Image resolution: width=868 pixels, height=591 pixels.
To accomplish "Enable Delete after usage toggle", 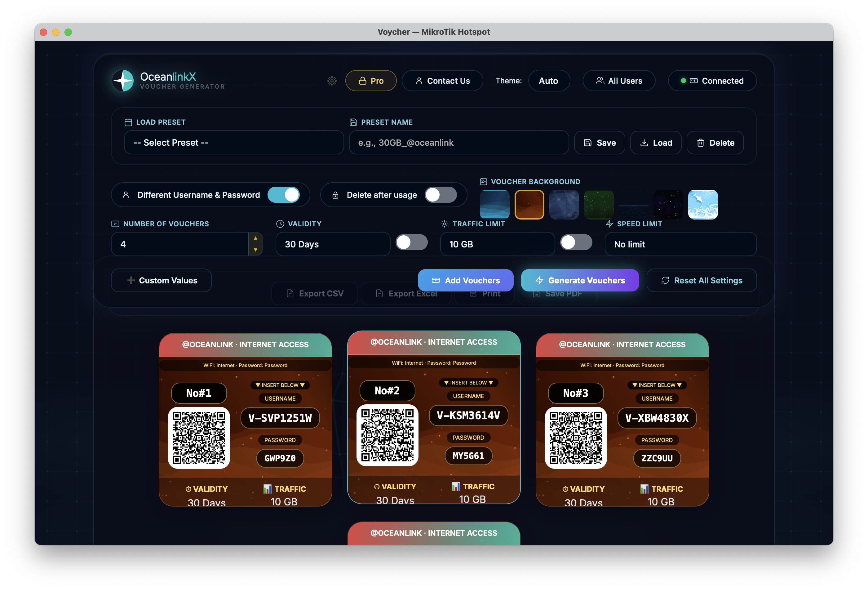I will (441, 195).
